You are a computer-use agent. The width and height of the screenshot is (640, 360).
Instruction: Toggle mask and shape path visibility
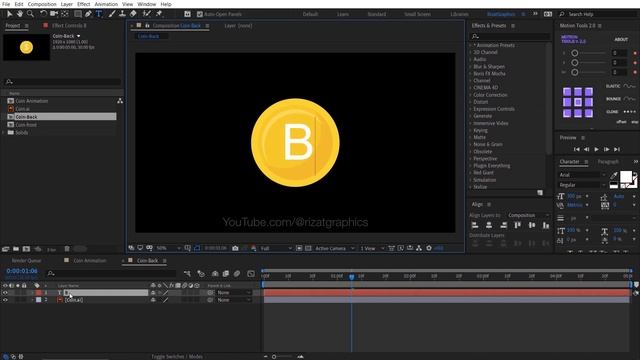197,248
